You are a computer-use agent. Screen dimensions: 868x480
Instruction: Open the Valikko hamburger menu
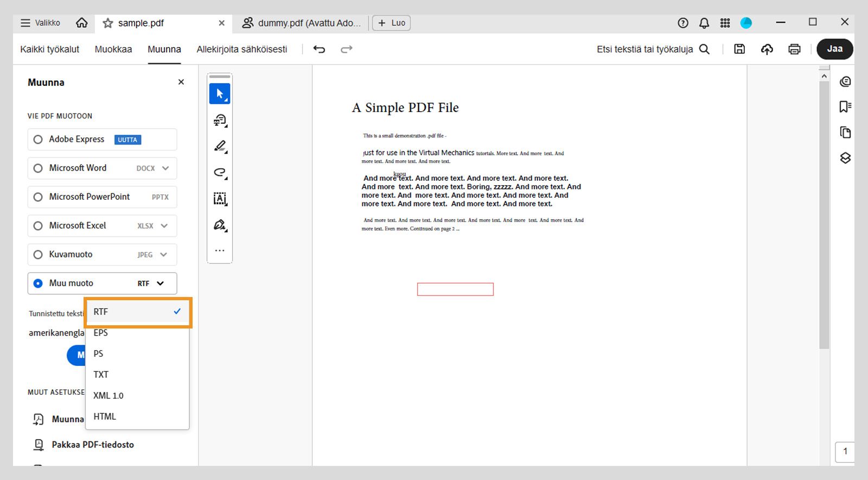(x=40, y=23)
